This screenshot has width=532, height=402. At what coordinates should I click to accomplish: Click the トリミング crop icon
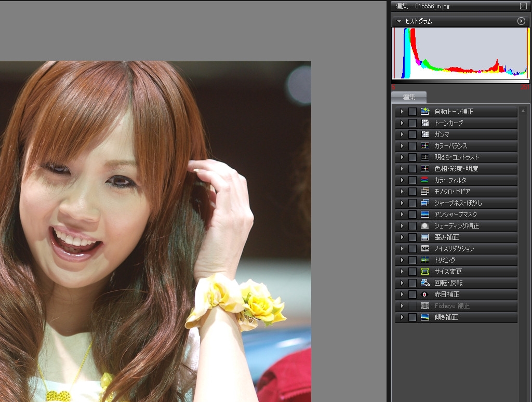425,260
